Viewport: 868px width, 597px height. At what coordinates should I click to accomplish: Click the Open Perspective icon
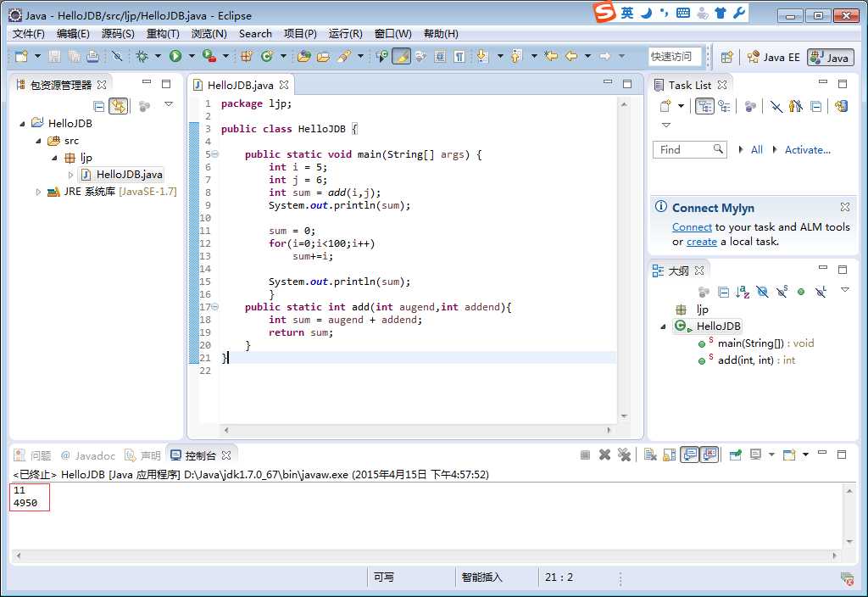[726, 57]
